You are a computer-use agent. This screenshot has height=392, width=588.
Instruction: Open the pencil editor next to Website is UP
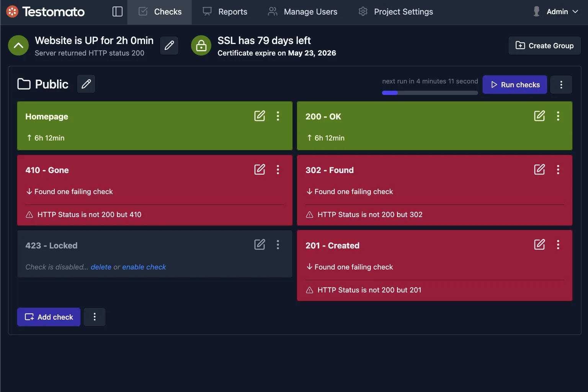click(169, 46)
